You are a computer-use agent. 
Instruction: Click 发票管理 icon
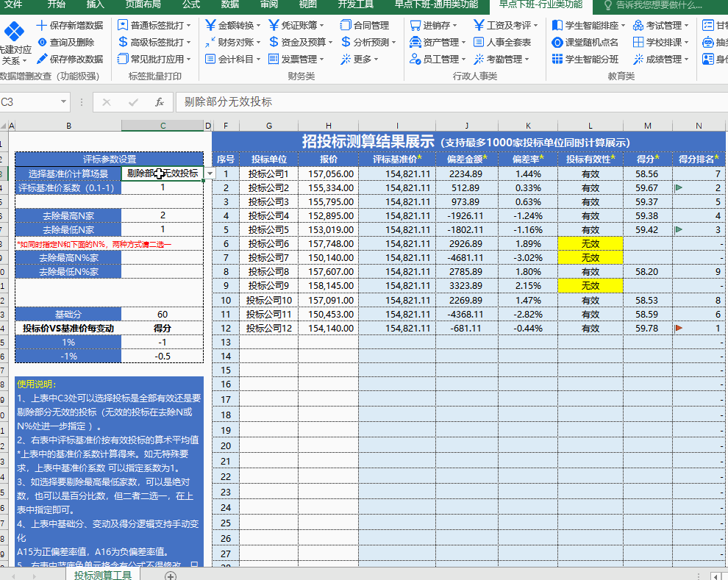[x=274, y=59]
